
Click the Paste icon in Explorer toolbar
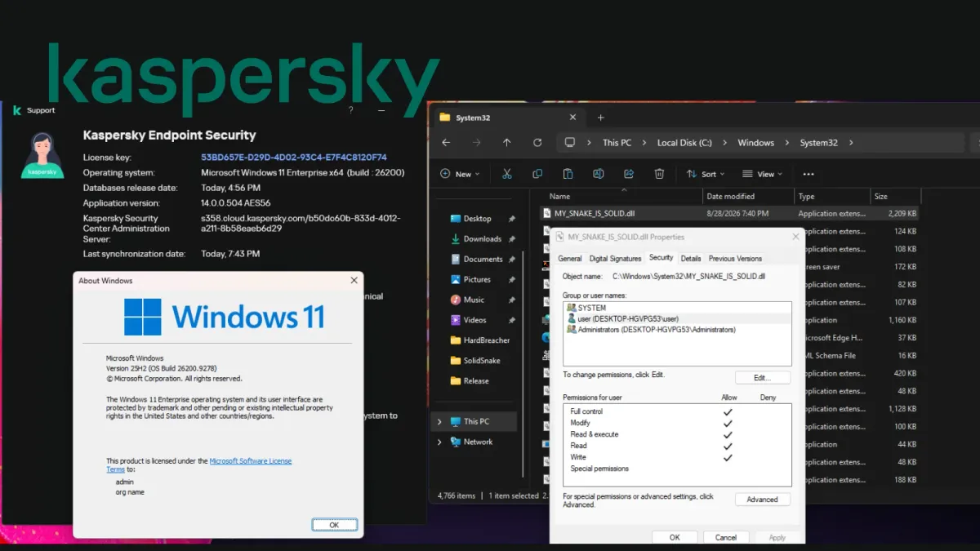(x=568, y=174)
